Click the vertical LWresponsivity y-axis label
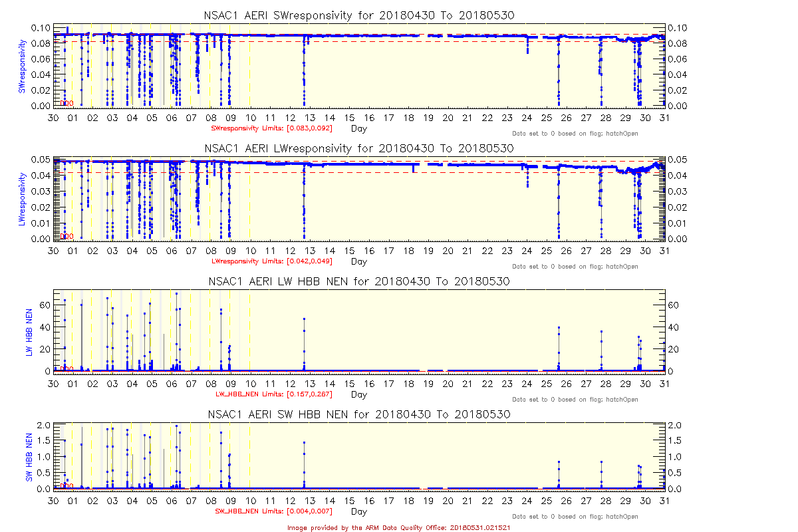This screenshot has width=798, height=532. tap(22, 200)
